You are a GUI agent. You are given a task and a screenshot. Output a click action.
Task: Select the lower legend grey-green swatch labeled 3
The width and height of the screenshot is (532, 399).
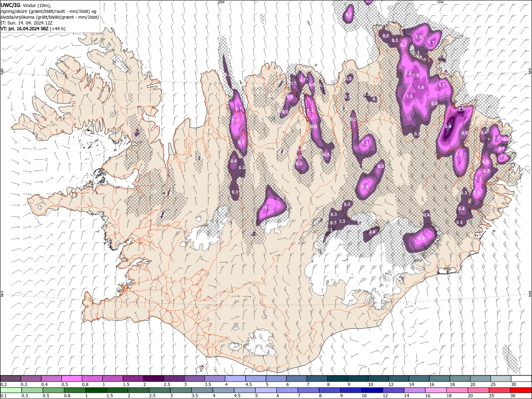pyautogui.click(x=180, y=390)
